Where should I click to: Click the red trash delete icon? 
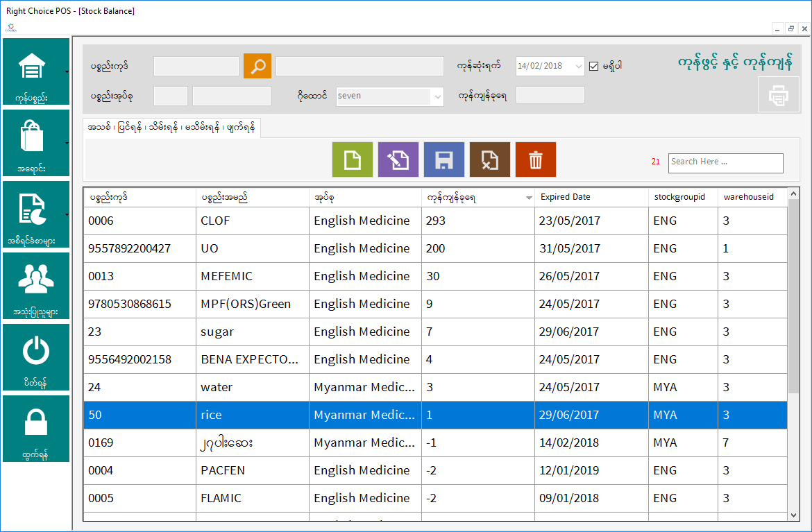(x=536, y=160)
